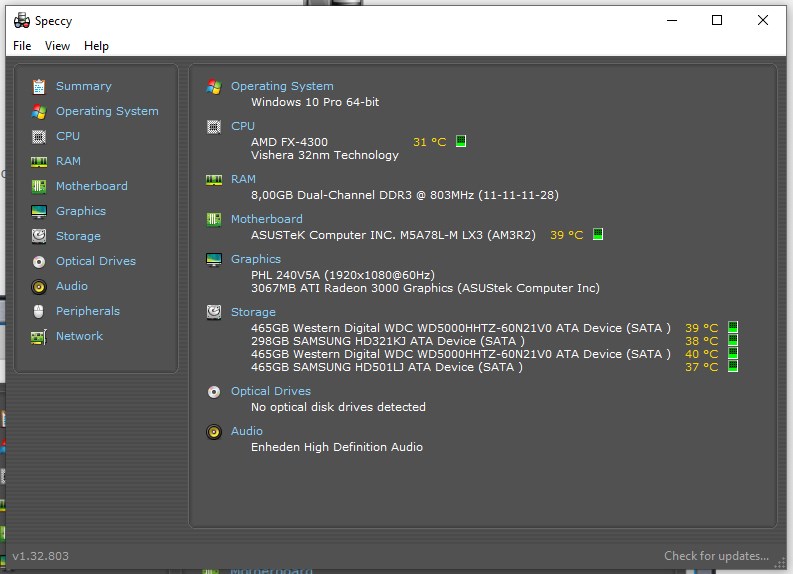Open the Help menu
This screenshot has width=793, height=574.
[x=96, y=46]
